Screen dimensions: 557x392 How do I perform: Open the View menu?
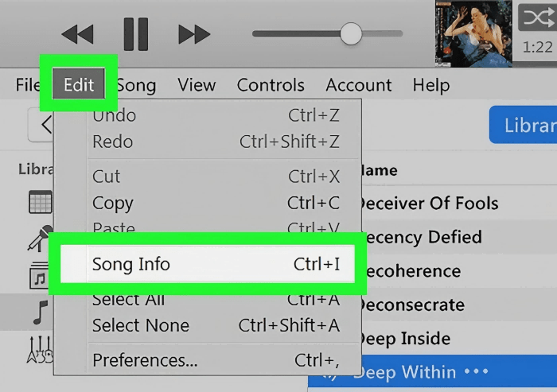pos(197,85)
